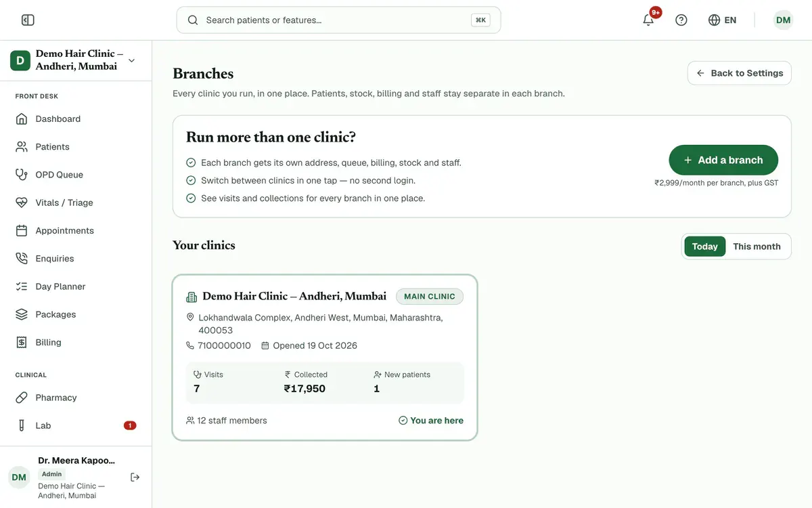Open notifications bell with 9+ badge
812x508 pixels.
click(648, 20)
